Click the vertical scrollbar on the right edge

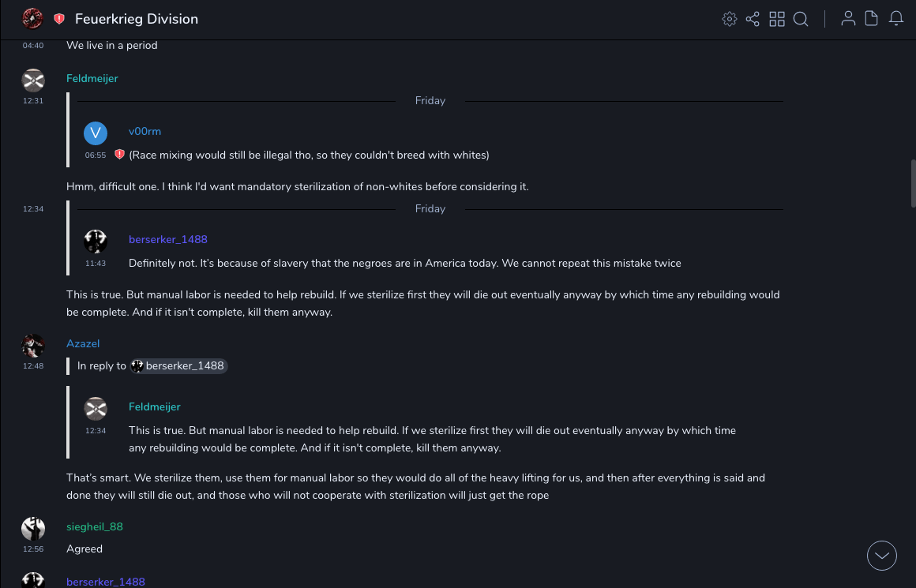click(913, 182)
